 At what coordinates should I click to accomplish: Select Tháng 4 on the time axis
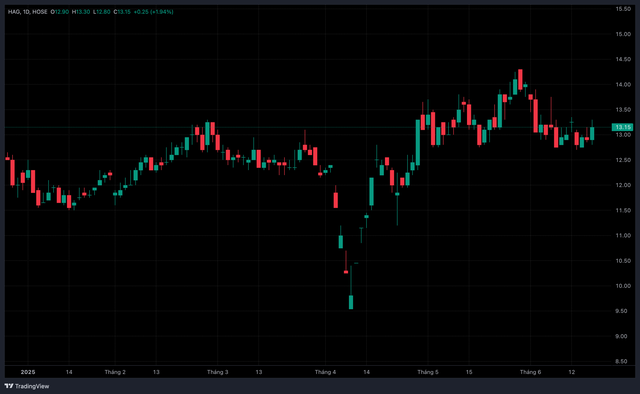[x=325, y=372]
